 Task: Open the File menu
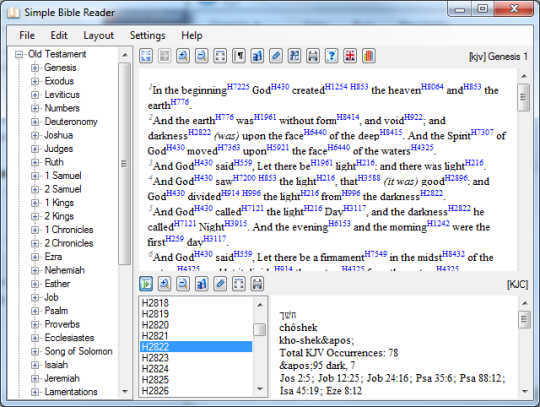[x=27, y=35]
